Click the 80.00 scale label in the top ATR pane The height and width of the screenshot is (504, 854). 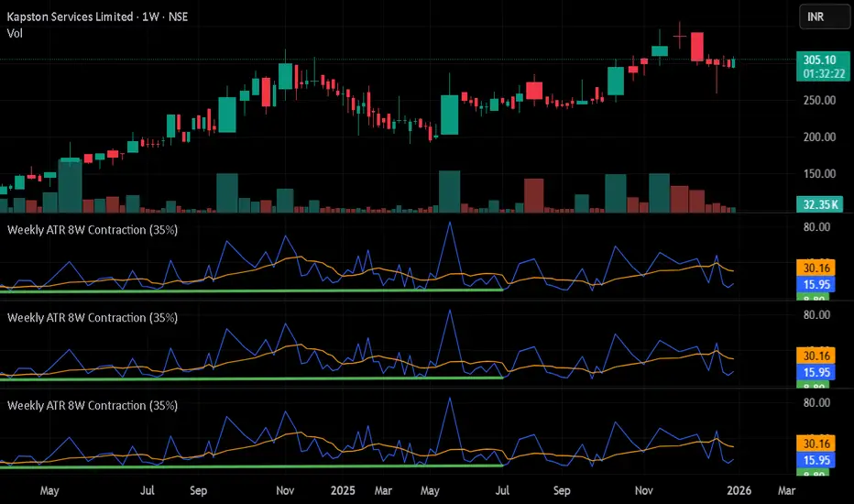(816, 227)
